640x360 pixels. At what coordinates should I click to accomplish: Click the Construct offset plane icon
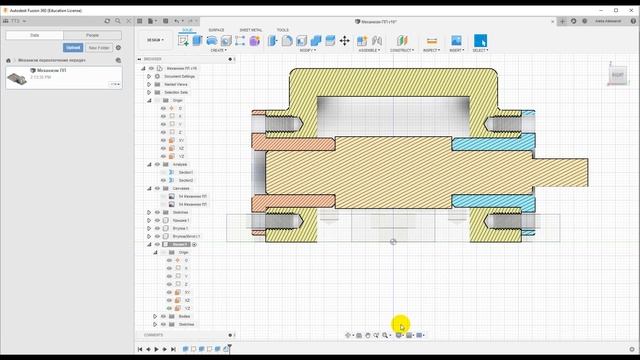click(402, 40)
